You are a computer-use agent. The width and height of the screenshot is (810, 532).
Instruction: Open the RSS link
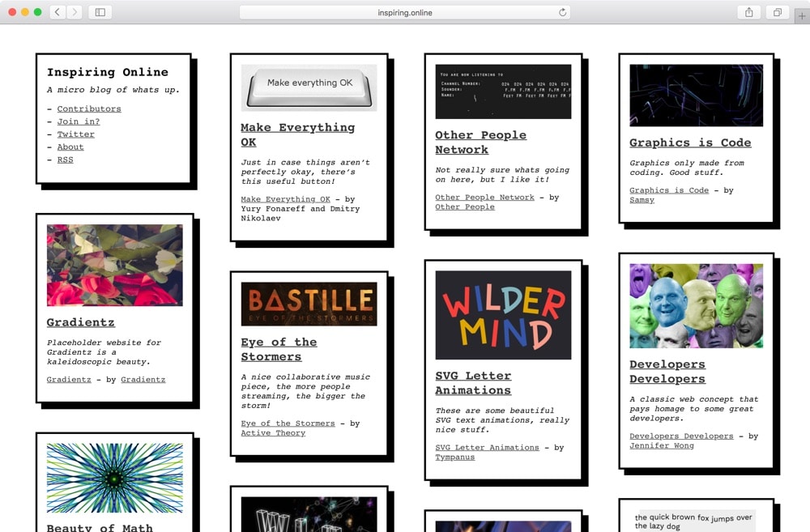click(x=65, y=160)
